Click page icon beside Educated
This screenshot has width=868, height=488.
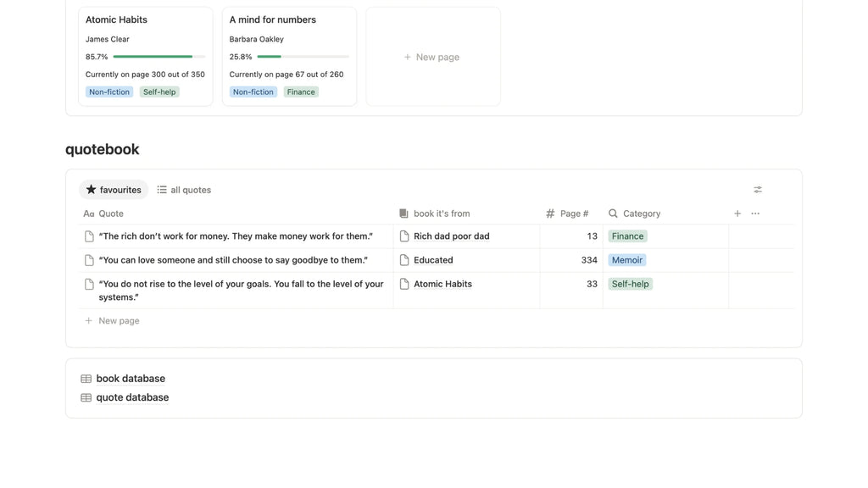click(404, 260)
